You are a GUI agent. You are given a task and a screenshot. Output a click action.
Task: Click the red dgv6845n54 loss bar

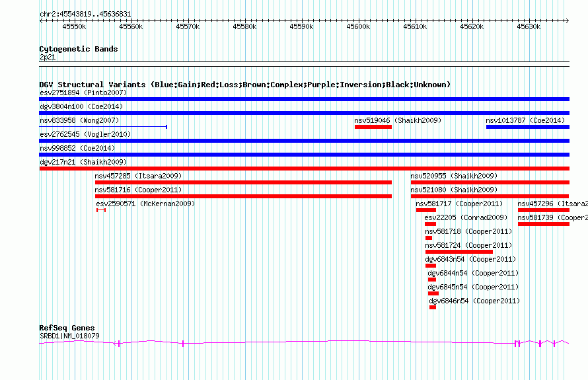click(x=433, y=293)
